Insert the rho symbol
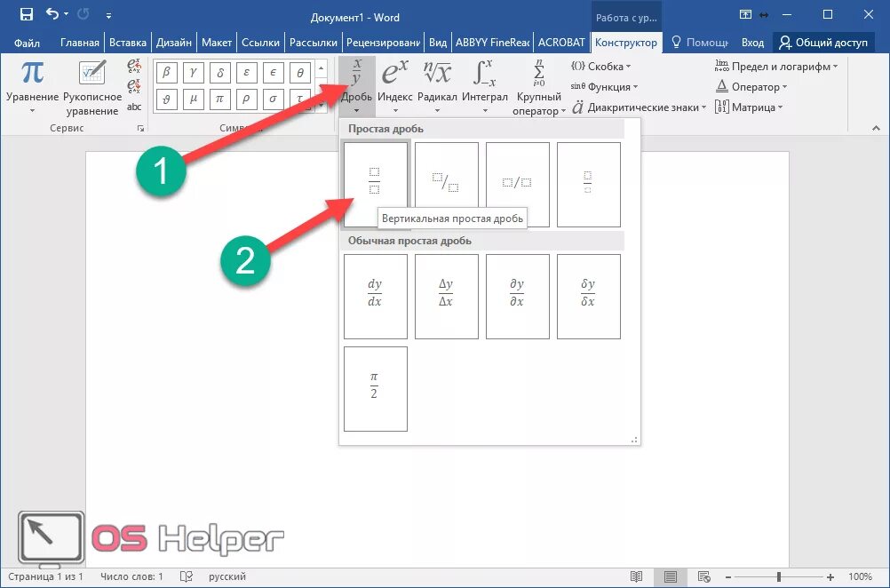This screenshot has width=890, height=588. 246,99
